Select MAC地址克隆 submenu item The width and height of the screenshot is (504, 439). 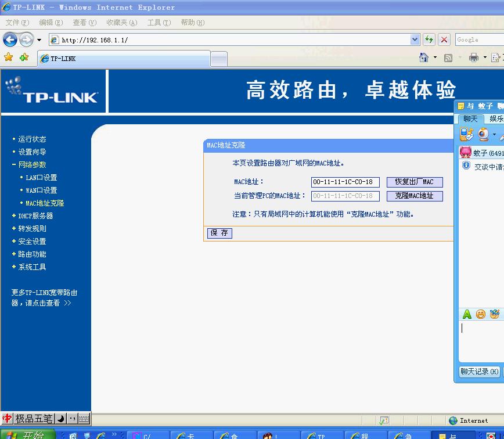point(45,203)
